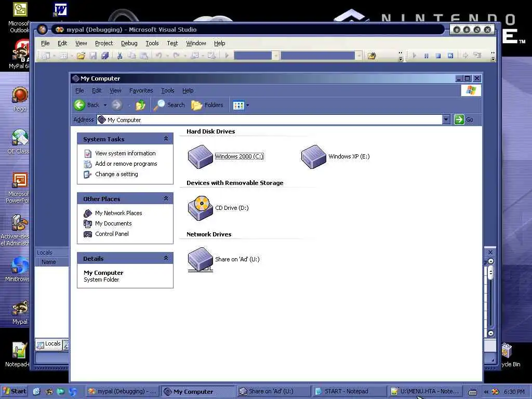532x399 pixels.
Task: Click the grey Forward arrow button
Action: coord(117,105)
